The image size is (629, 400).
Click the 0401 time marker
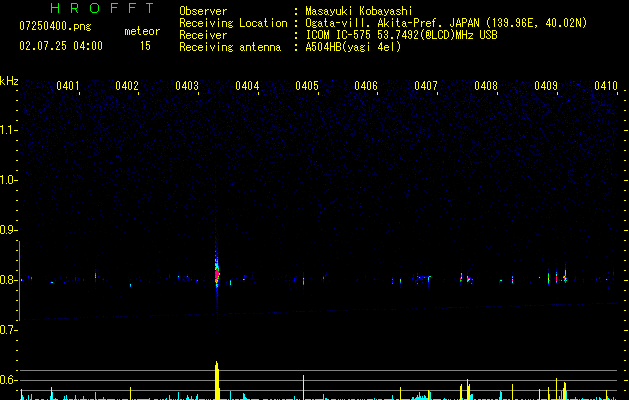(x=68, y=86)
